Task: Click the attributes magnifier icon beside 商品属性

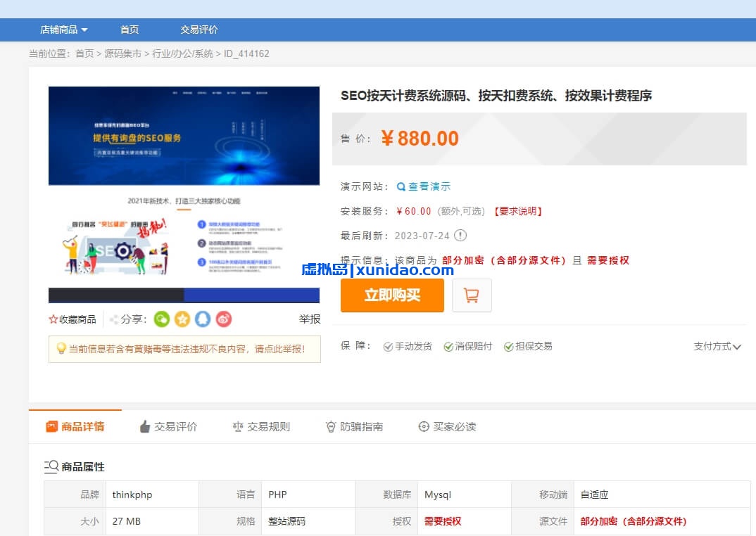Action: click(x=51, y=466)
